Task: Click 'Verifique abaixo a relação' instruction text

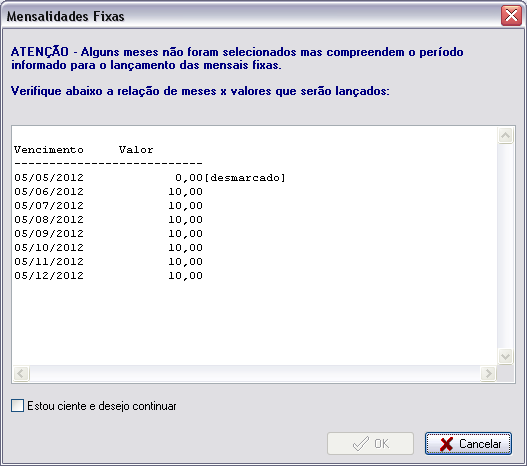Action: click(x=200, y=91)
